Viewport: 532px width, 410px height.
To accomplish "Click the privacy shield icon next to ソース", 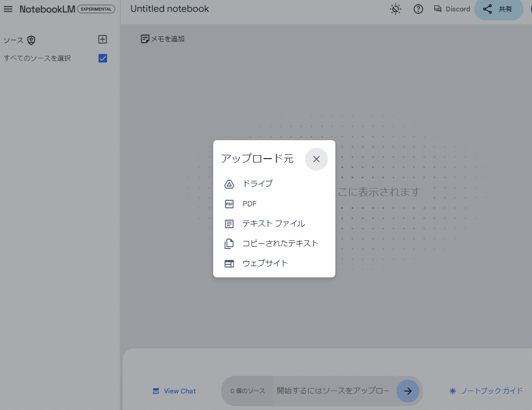I will point(31,40).
